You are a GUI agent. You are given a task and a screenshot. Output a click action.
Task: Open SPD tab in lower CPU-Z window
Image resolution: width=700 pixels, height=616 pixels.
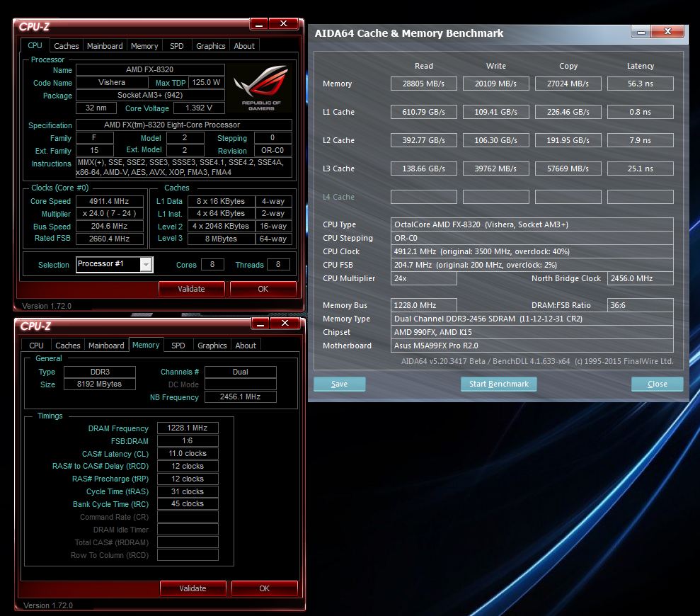tap(178, 346)
